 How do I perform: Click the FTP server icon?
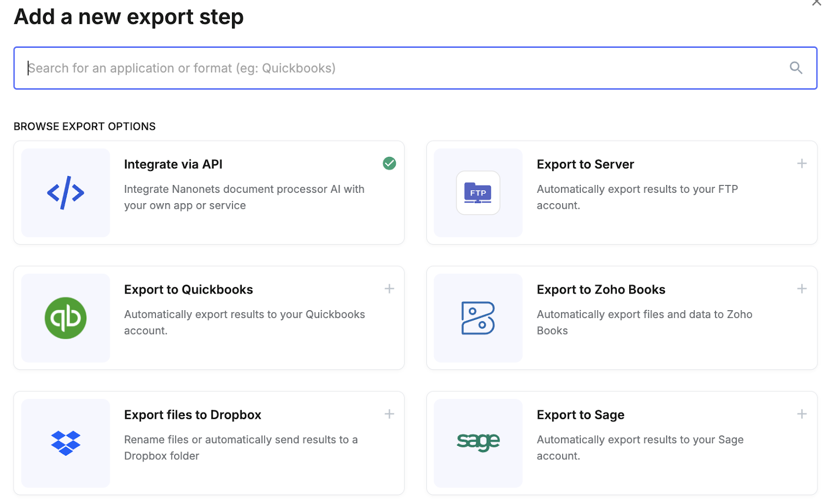[x=478, y=193]
